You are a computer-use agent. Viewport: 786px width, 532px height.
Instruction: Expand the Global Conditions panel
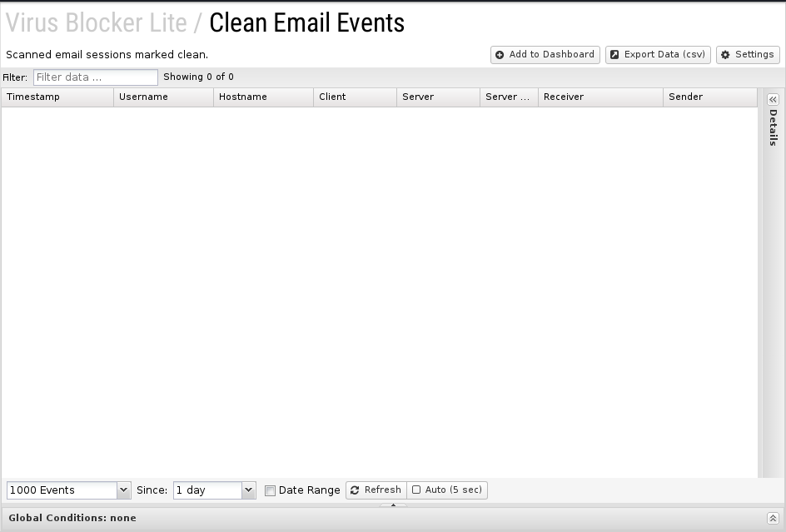[773, 518]
